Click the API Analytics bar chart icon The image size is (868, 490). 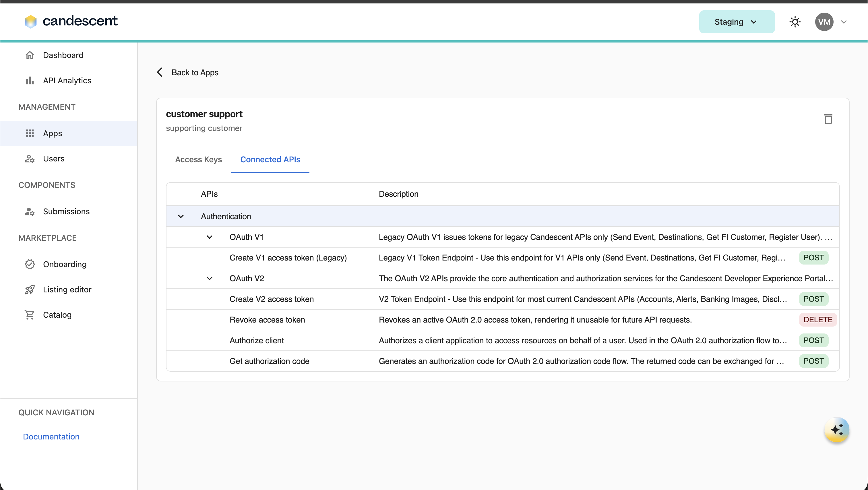[30, 80]
